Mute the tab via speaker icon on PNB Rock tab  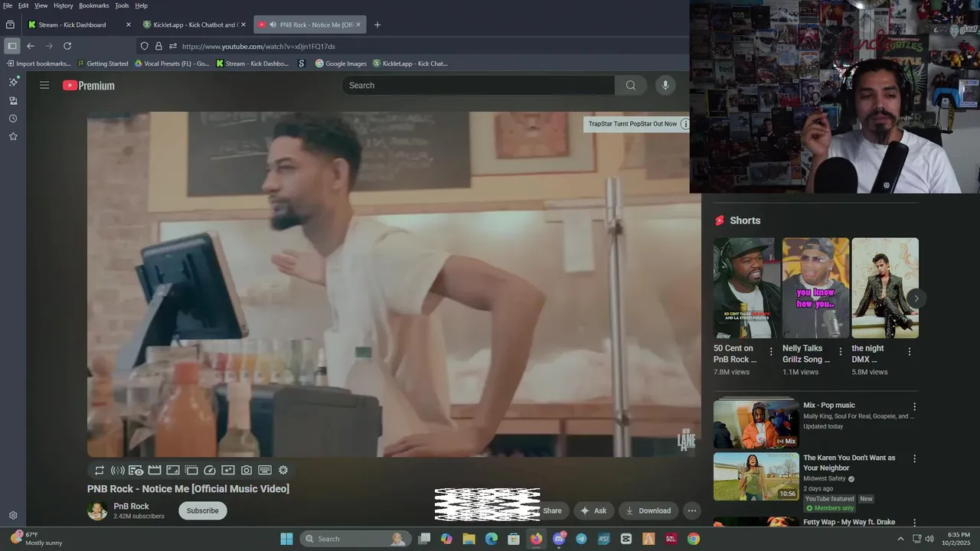click(273, 24)
